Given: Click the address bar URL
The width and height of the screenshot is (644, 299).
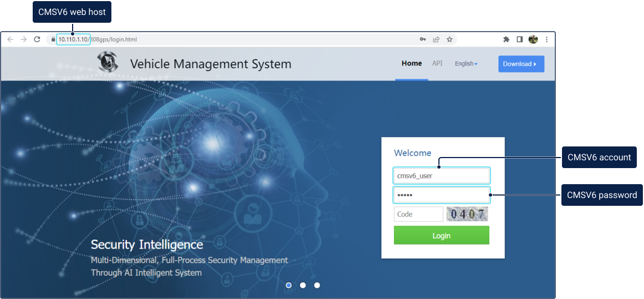Looking at the screenshot, I should (98, 39).
